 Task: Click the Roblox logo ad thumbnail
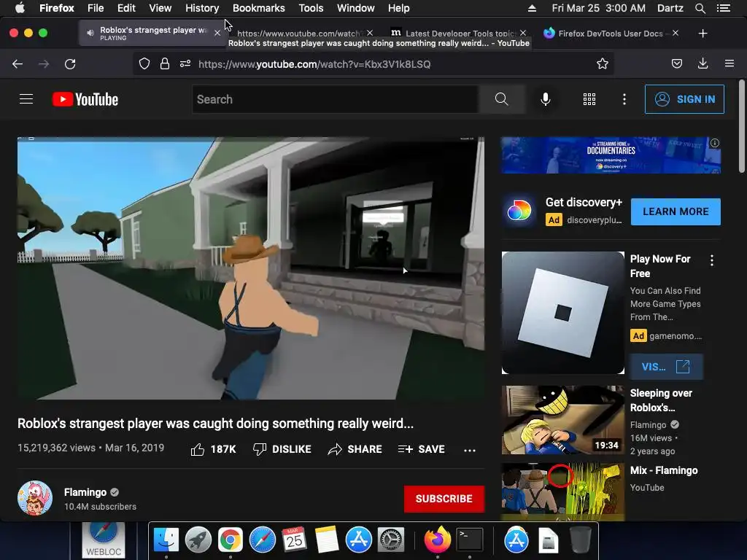[x=562, y=313]
